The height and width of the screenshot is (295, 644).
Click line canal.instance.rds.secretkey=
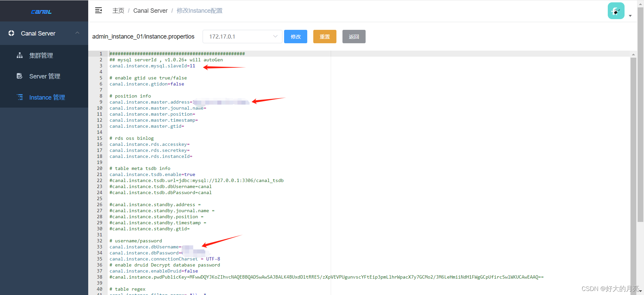tap(150, 150)
